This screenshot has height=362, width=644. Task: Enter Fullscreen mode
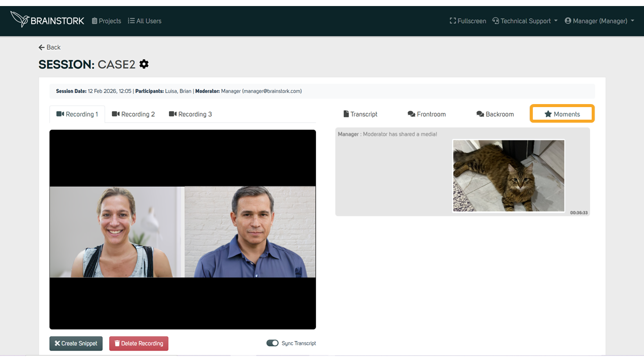click(x=468, y=21)
